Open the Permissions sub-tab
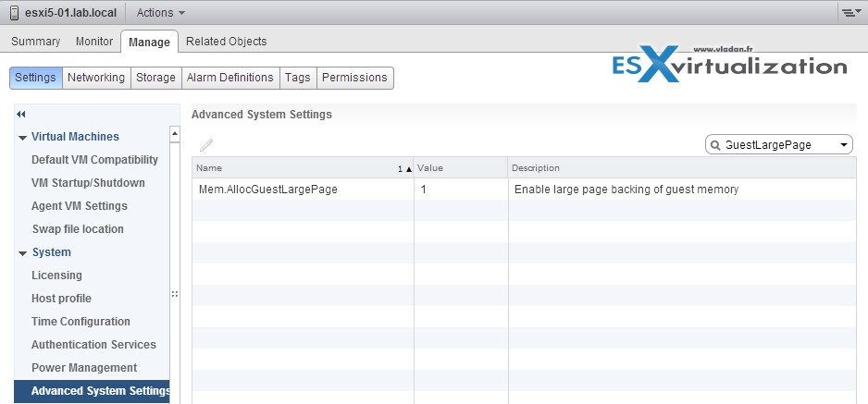This screenshot has height=404, width=868. coord(354,78)
